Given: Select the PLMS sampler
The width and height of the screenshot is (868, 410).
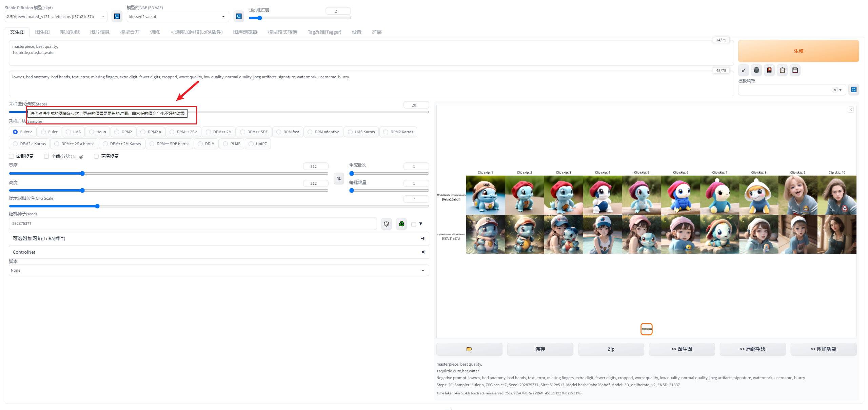Looking at the screenshot, I should pyautogui.click(x=232, y=144).
